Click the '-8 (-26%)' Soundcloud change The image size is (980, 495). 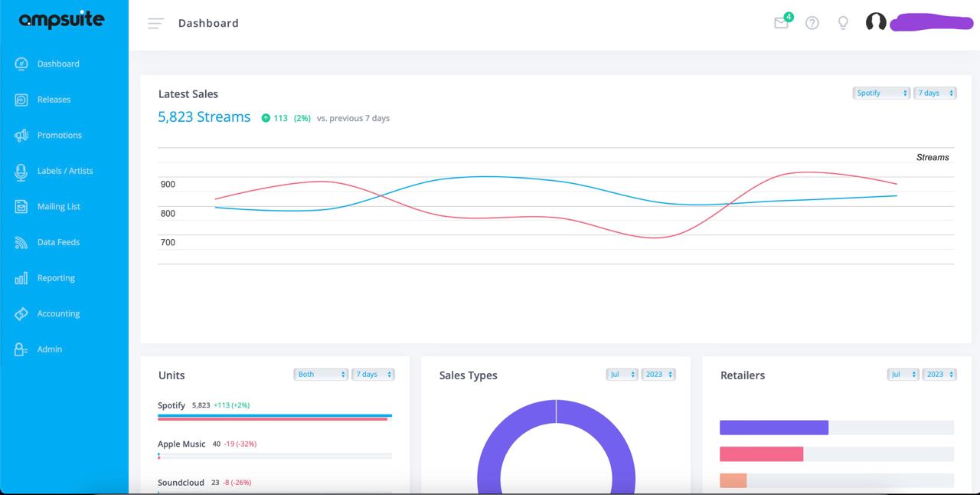[237, 483]
